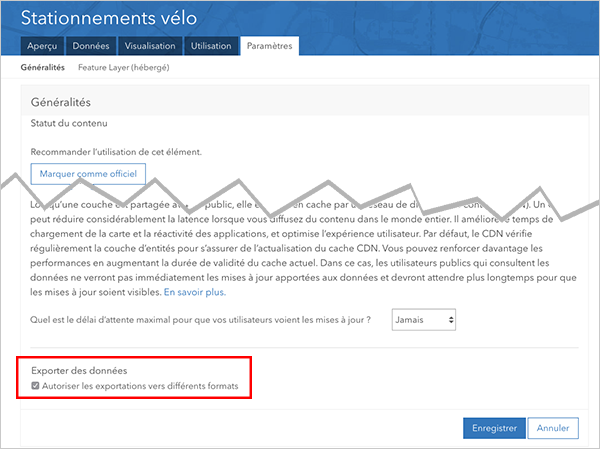Follow the En savoir plus link
600x449 pixels.
pyautogui.click(x=195, y=292)
